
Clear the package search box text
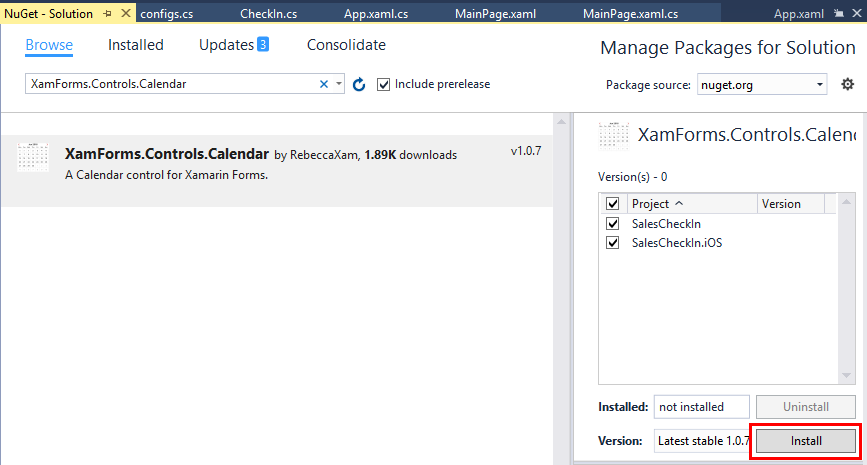pos(324,84)
